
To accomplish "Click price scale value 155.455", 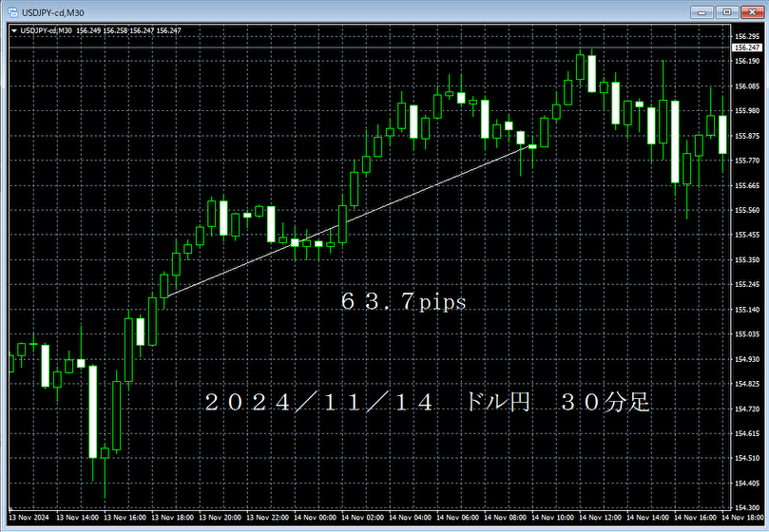I will (x=747, y=235).
